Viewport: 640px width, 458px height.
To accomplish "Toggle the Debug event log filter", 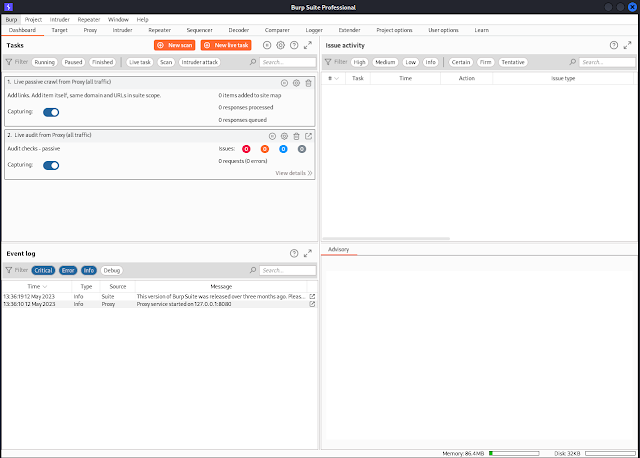I will pyautogui.click(x=112, y=270).
